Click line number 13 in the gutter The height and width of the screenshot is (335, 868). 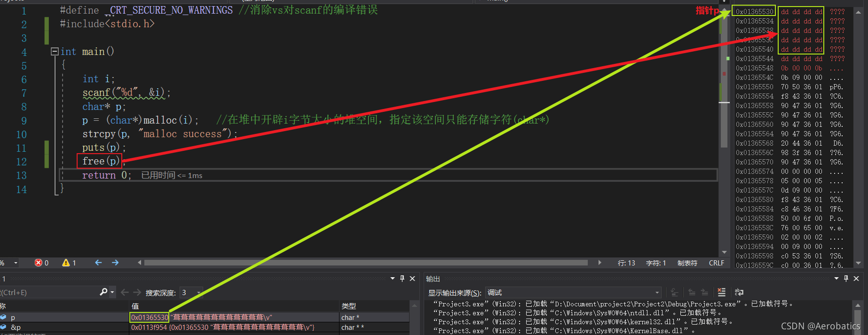point(22,176)
